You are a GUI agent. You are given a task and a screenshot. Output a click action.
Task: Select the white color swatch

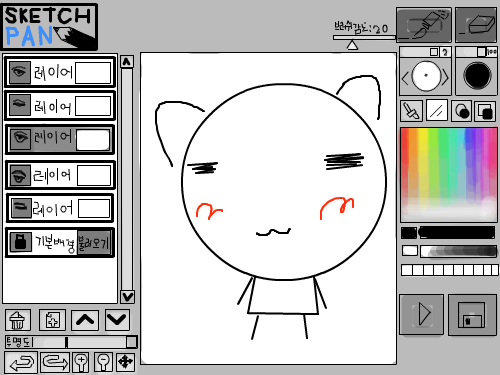410,251
